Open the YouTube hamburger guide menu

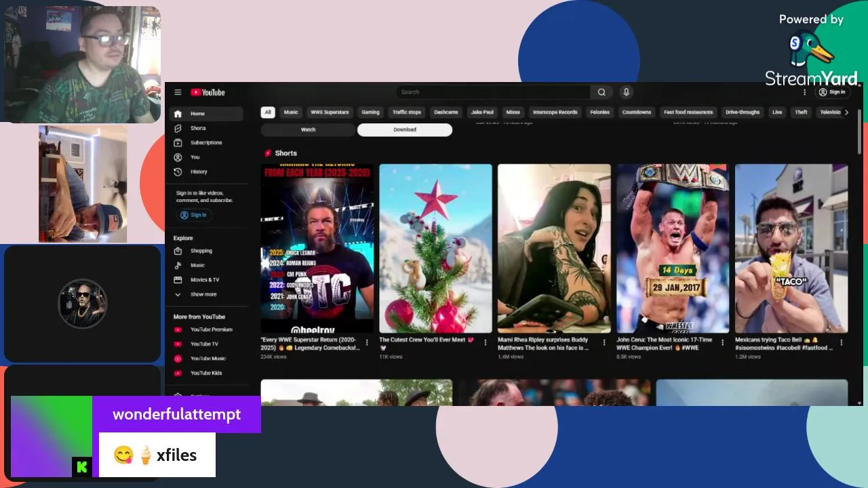[x=178, y=92]
